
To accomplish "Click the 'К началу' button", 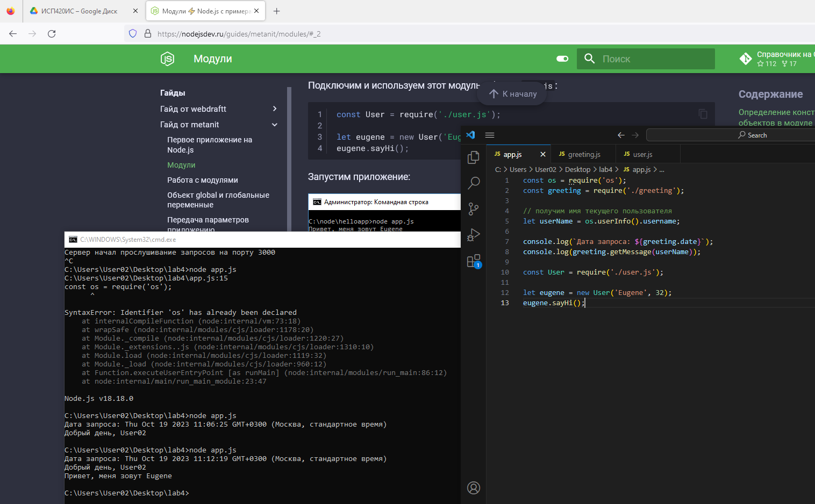I will (512, 94).
